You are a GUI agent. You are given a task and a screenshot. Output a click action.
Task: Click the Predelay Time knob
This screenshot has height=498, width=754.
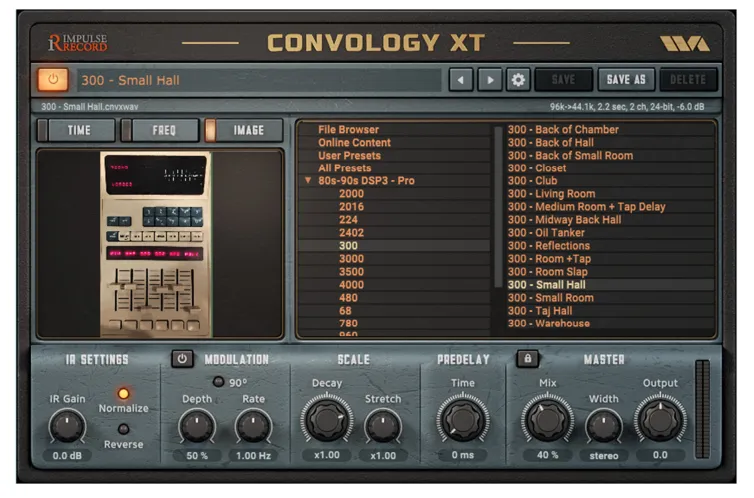click(463, 420)
